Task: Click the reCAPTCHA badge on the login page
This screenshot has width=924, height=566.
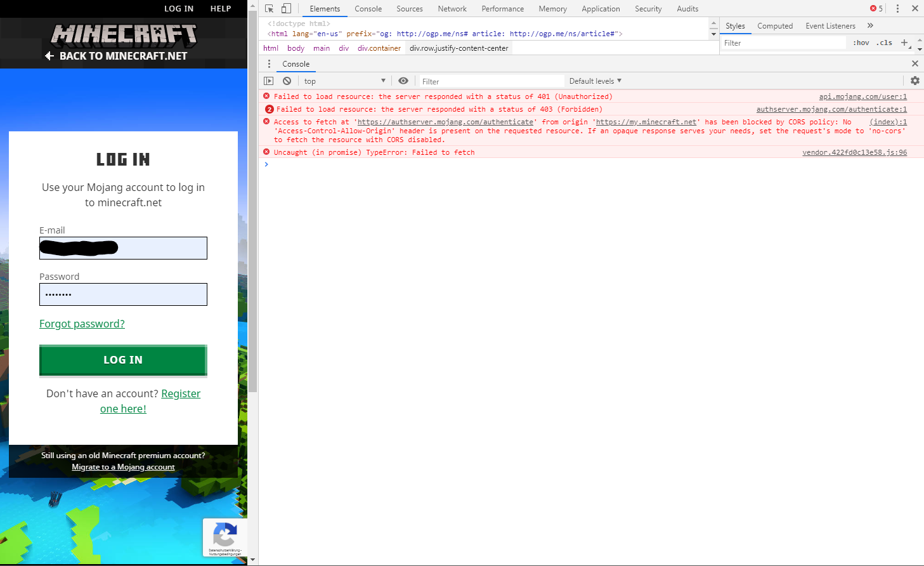Action: [x=224, y=537]
